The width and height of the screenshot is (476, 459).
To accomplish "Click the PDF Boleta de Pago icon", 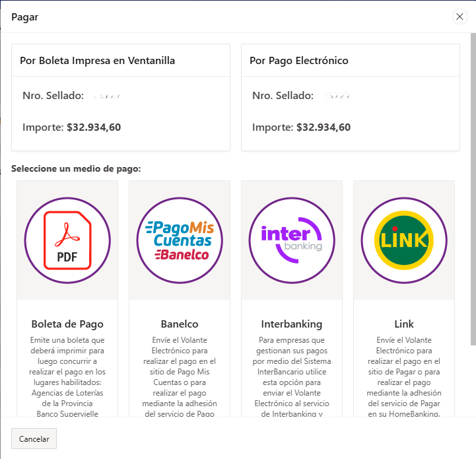I will click(67, 240).
